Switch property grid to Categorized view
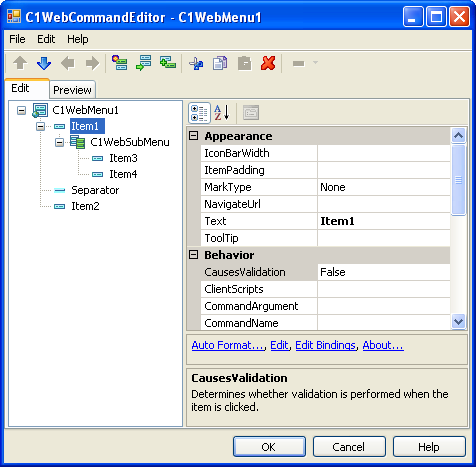Viewport: 476px width, 468px height. click(199, 113)
